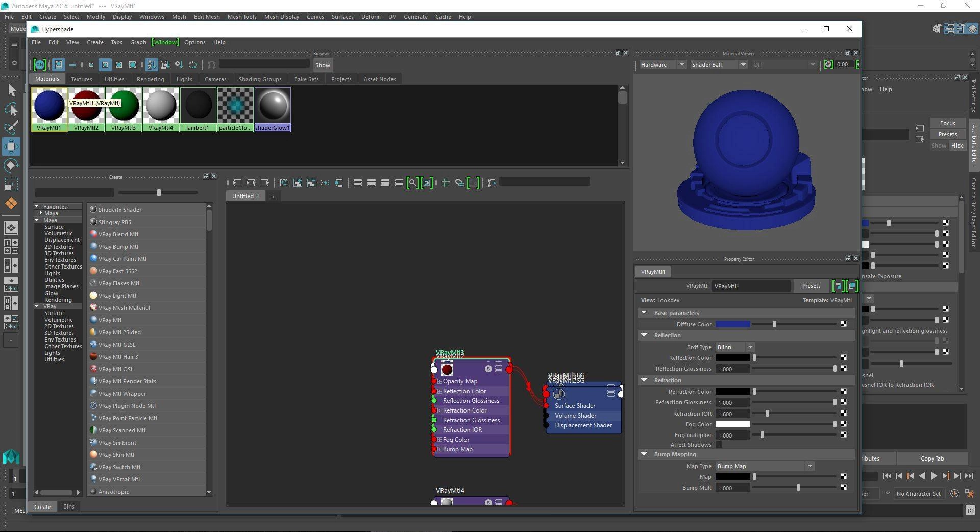Click the magnifier search icon in graph toolbar
This screenshot has width=980, height=532.
point(412,183)
